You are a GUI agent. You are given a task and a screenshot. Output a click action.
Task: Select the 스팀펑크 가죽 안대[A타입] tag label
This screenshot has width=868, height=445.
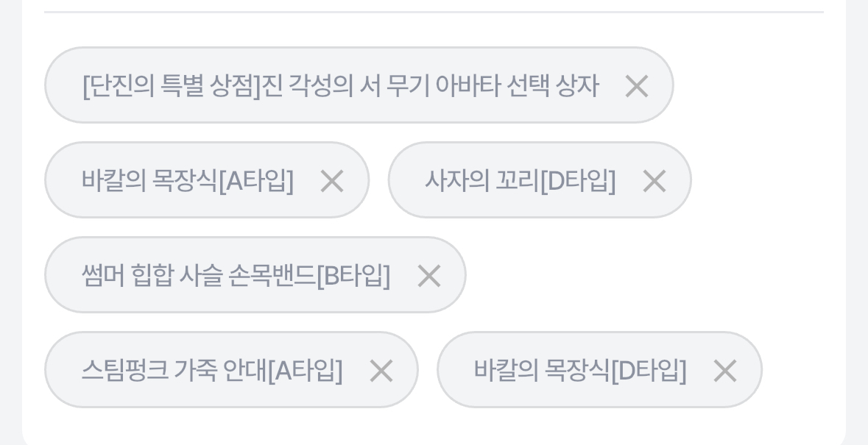211,371
